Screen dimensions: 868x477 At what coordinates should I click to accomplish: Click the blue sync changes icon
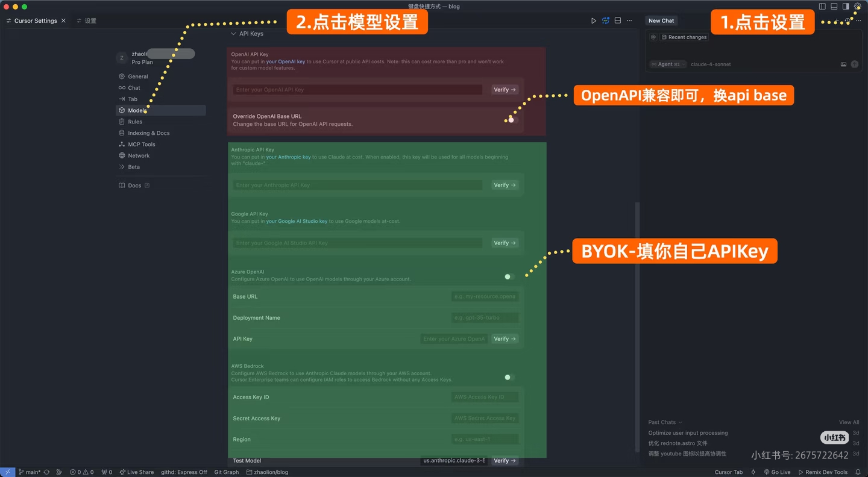coord(606,20)
